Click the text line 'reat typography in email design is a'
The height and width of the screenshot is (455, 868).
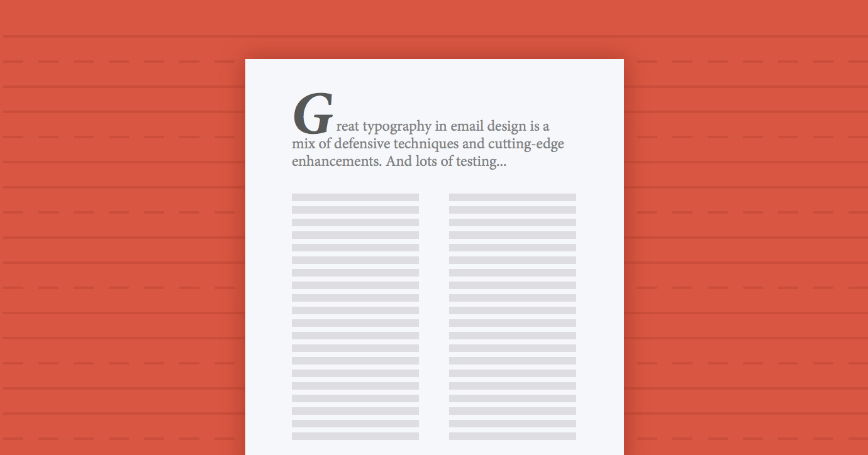pos(443,126)
